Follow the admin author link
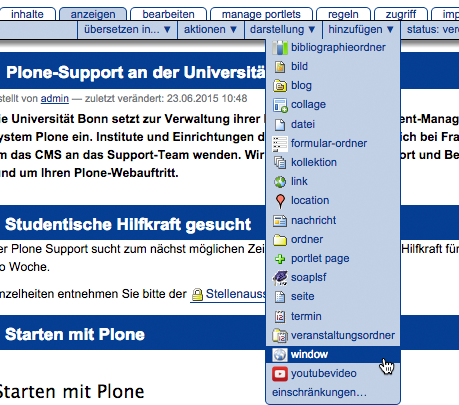Image resolution: width=459 pixels, height=405 pixels. click(x=55, y=99)
